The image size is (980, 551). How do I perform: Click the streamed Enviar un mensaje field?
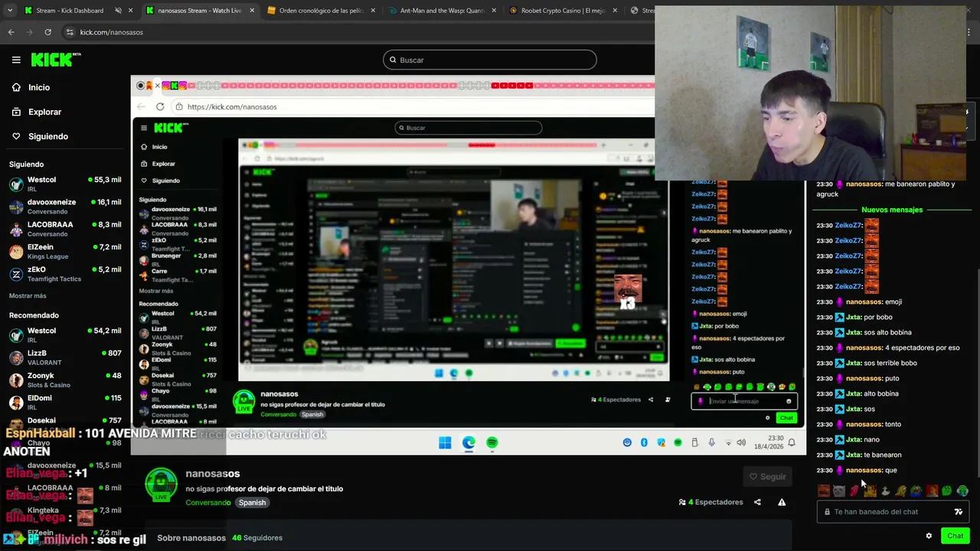[x=744, y=401]
